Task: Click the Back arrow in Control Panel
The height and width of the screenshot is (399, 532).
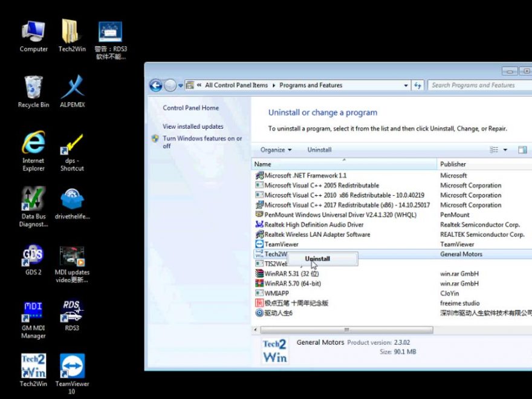Action: pyautogui.click(x=156, y=85)
